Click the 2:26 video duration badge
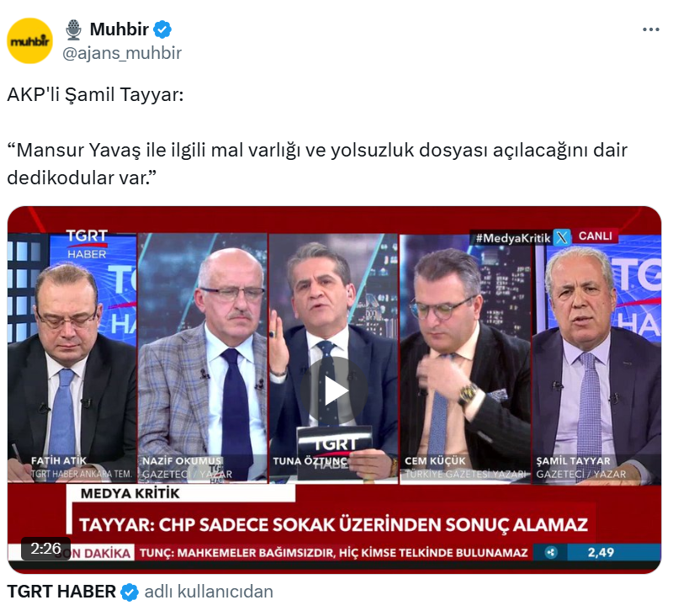The image size is (679, 616). click(45, 549)
